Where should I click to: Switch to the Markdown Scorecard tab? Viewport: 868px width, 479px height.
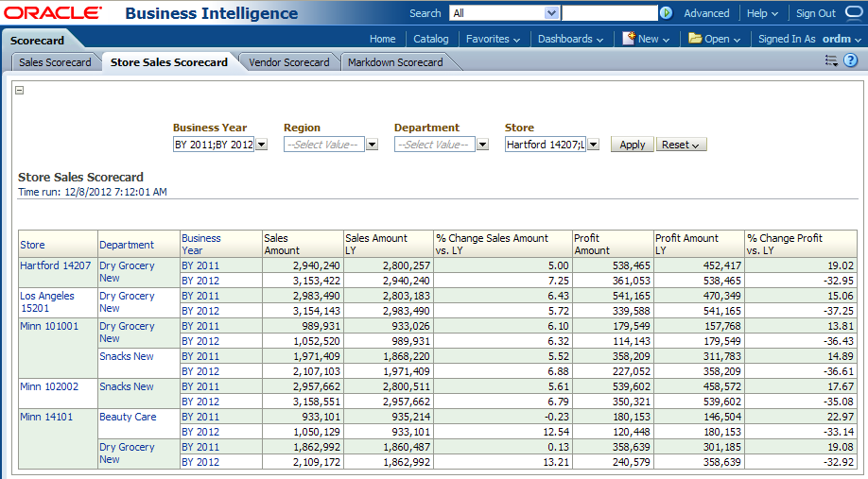point(394,62)
